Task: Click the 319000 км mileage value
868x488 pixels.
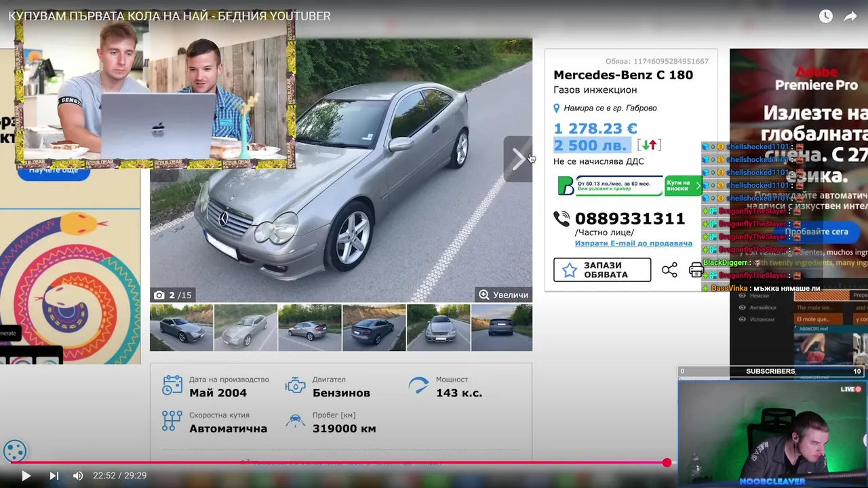Action: point(344,428)
